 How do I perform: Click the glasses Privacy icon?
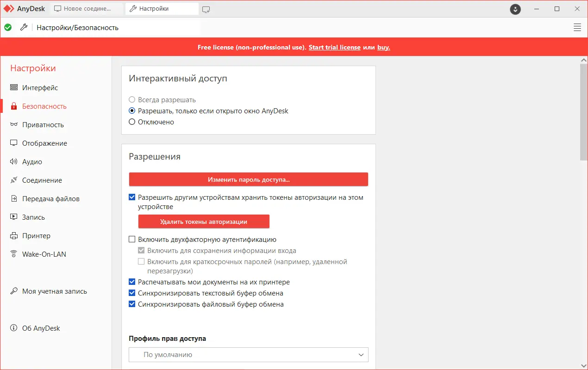pyautogui.click(x=14, y=124)
